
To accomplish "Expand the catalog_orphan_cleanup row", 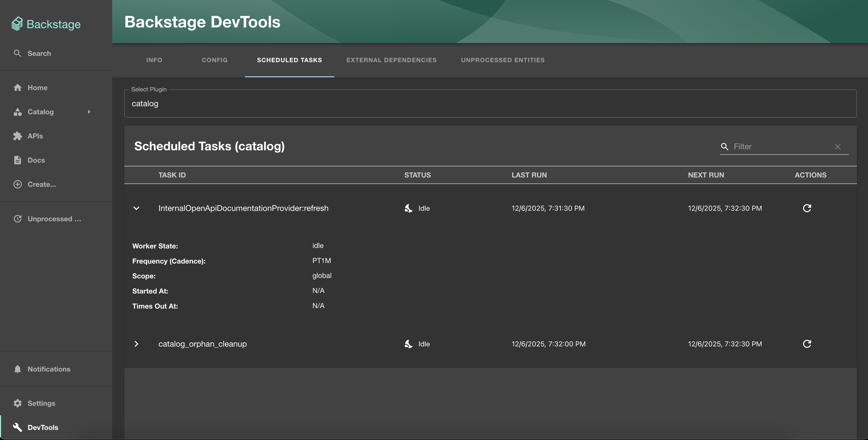I will click(136, 344).
